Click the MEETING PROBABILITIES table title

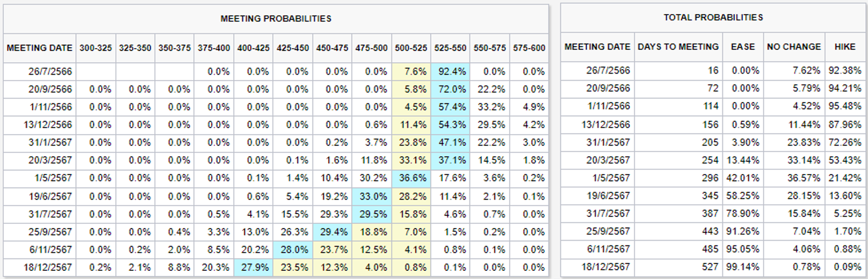pyautogui.click(x=276, y=18)
